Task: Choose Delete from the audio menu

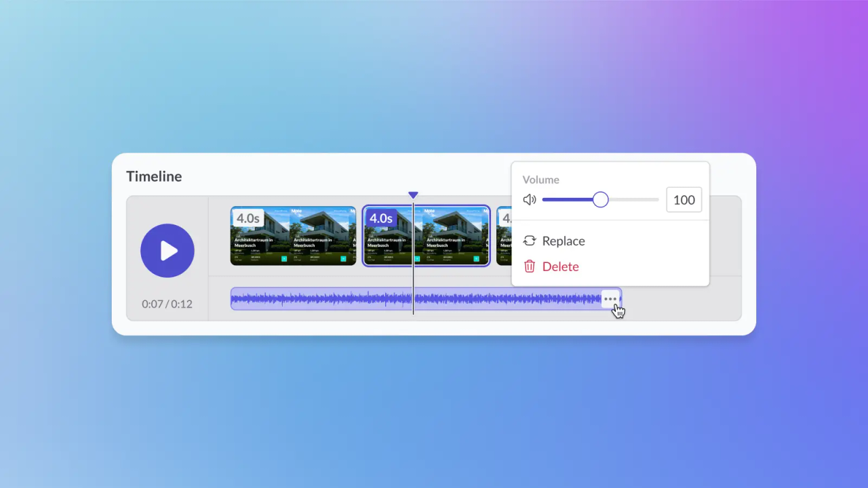Action: (x=561, y=266)
